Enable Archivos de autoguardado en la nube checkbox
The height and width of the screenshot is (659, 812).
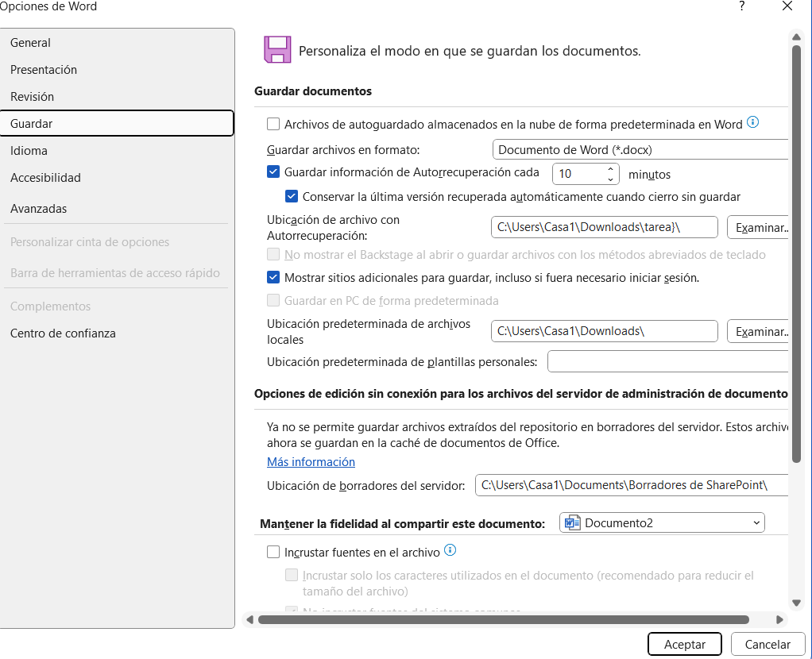click(x=273, y=124)
